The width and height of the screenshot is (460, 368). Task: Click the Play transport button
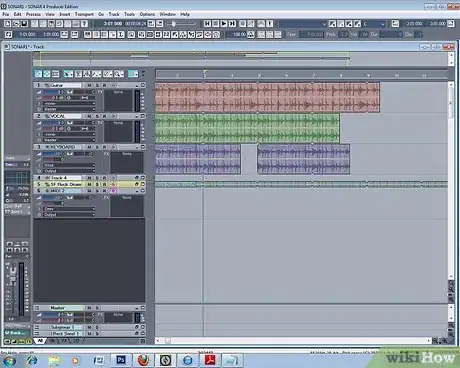point(224,24)
